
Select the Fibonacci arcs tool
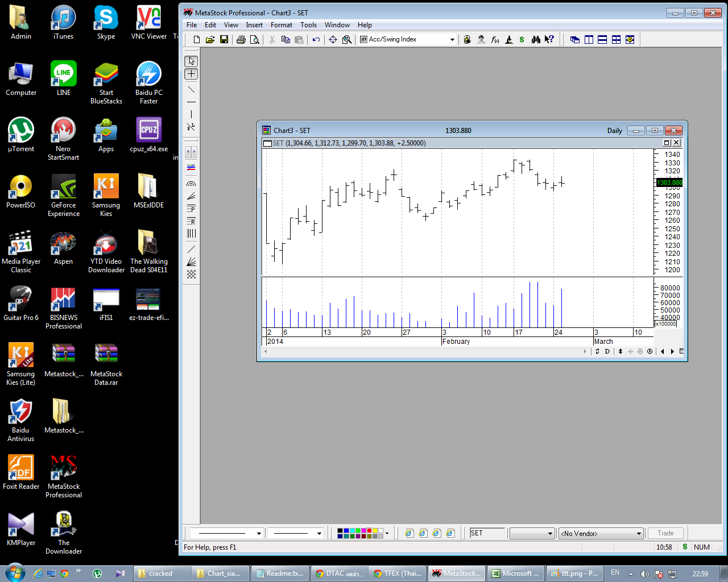click(191, 184)
